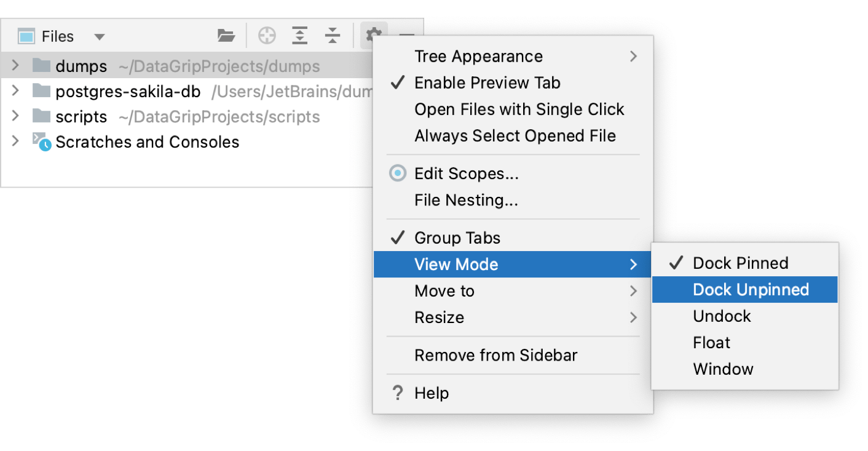Click the Expand All toolbar icon
This screenshot has height=451, width=868.
pos(300,35)
